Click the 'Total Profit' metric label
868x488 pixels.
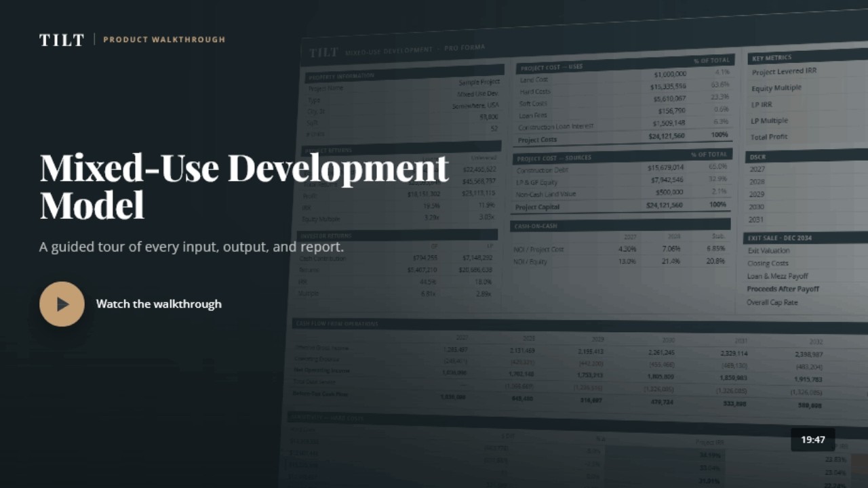(769, 137)
